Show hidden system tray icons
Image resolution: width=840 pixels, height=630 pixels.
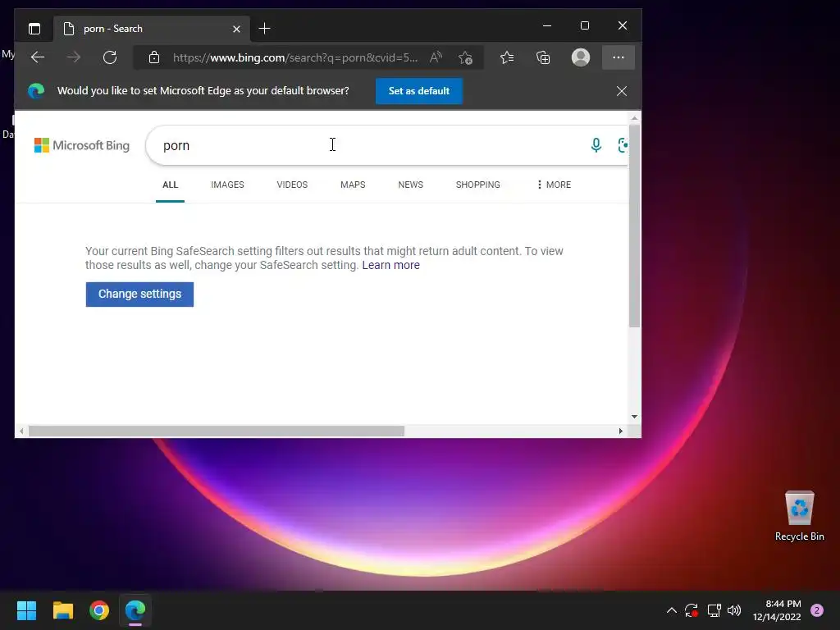671,610
